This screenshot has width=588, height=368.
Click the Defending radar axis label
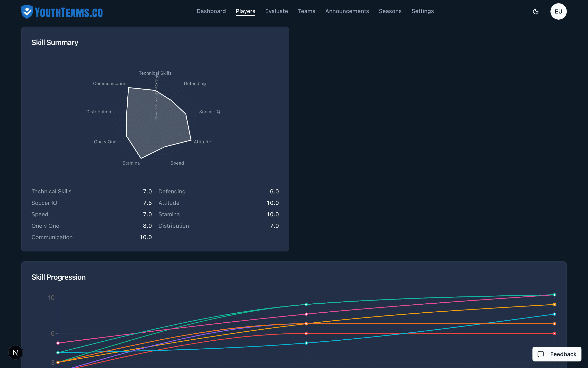point(195,83)
